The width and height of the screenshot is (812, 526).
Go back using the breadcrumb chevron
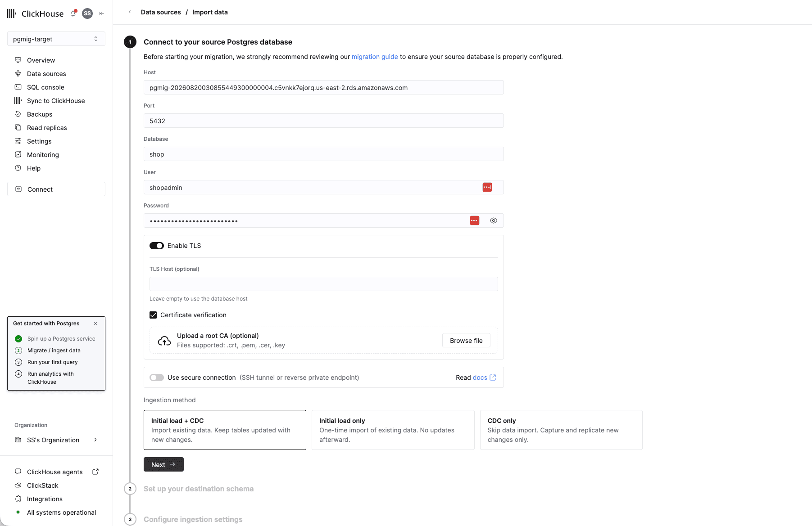130,12
